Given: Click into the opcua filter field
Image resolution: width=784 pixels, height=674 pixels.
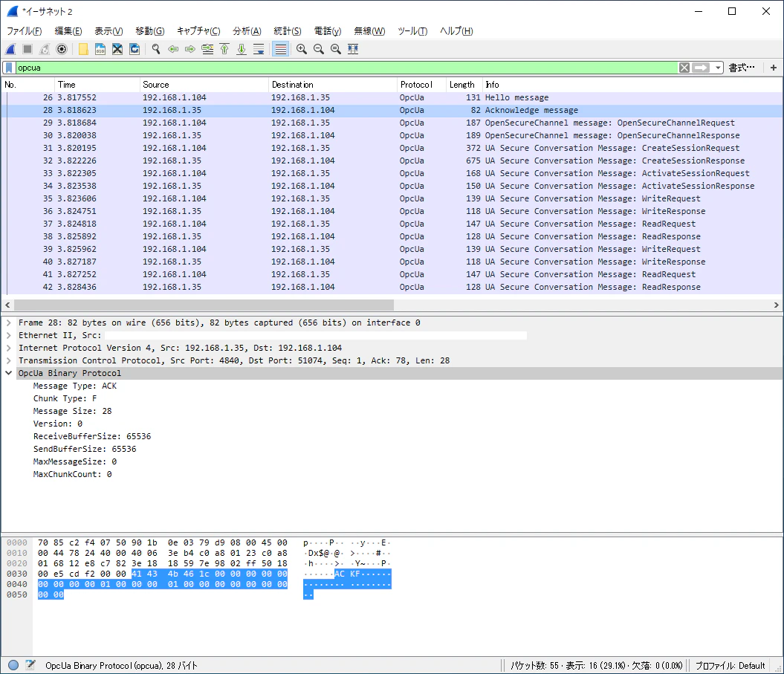Looking at the screenshot, I should (346, 68).
